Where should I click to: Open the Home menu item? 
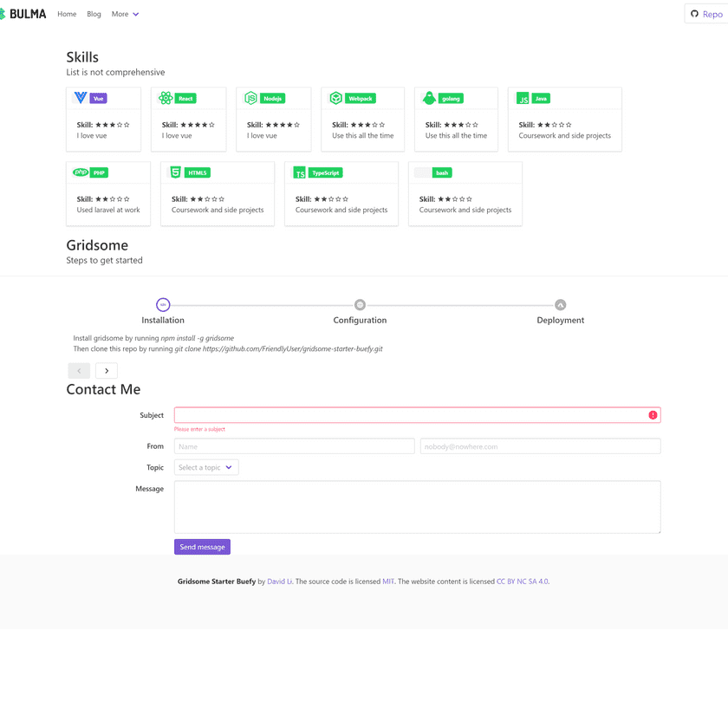(67, 14)
